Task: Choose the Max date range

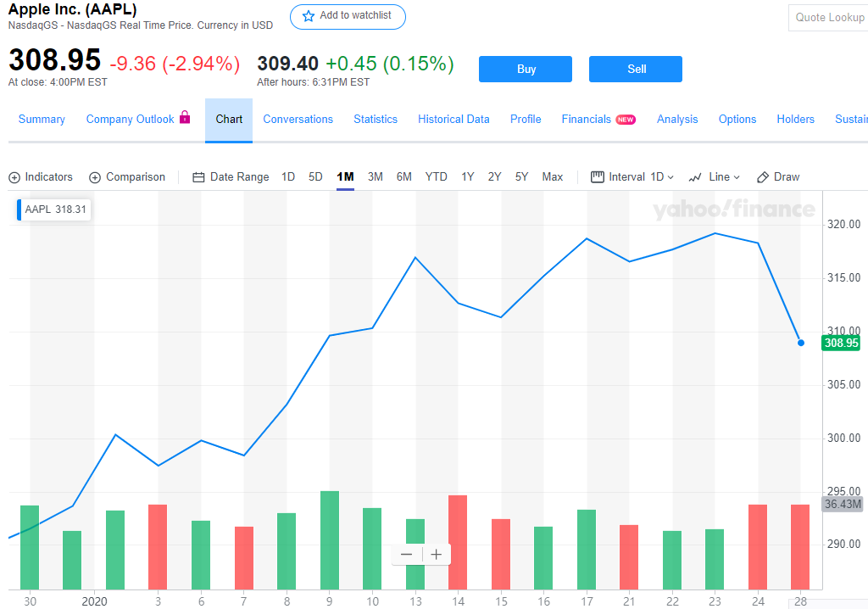Action: coord(553,177)
